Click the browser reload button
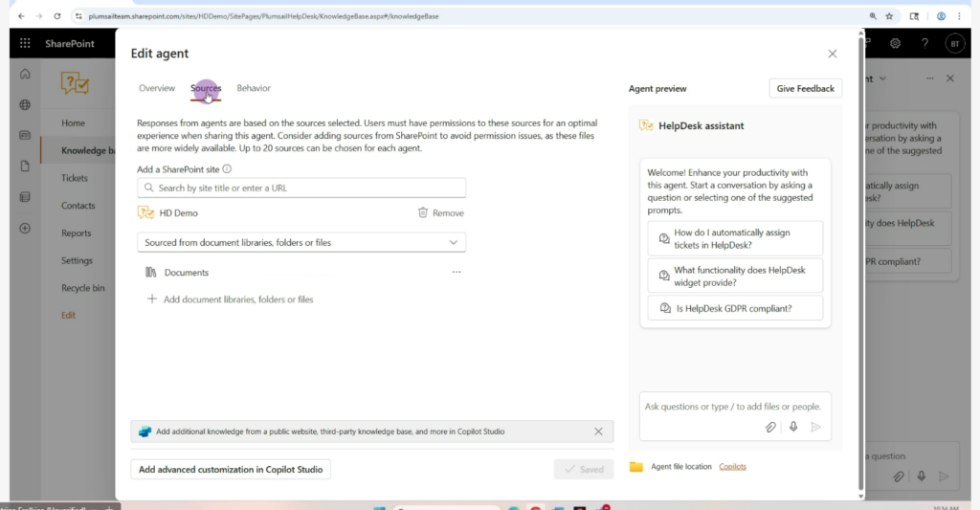980x510 pixels. pyautogui.click(x=56, y=16)
